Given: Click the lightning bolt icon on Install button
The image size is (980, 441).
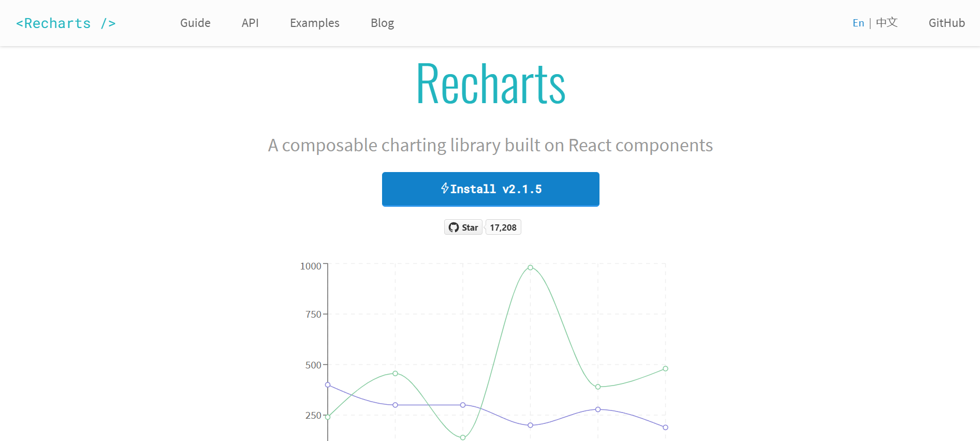Looking at the screenshot, I should click(445, 188).
